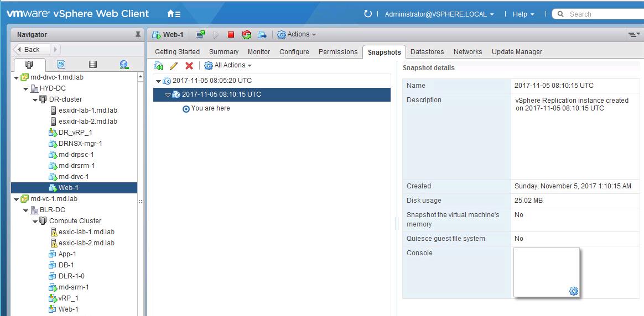Select 'You are here' snapshot marker
Screen dimensions: 644x316
pyautogui.click(x=211, y=109)
